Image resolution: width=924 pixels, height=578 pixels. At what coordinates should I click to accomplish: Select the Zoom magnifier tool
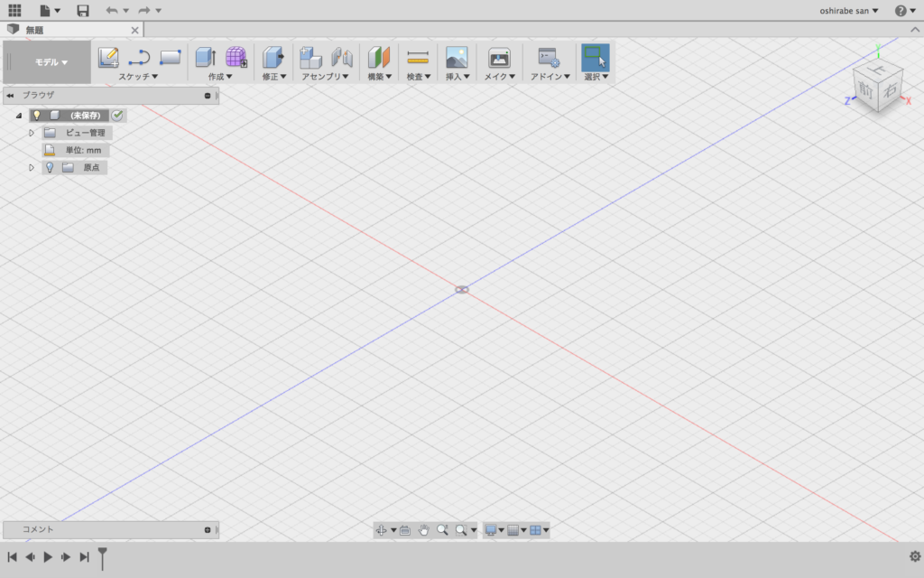point(442,530)
